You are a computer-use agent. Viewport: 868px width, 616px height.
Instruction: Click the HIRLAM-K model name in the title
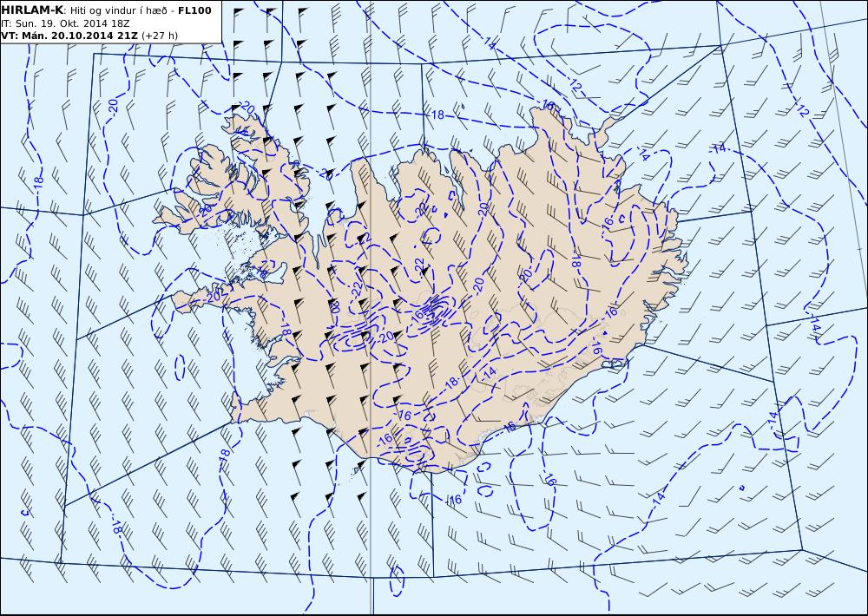33,10
